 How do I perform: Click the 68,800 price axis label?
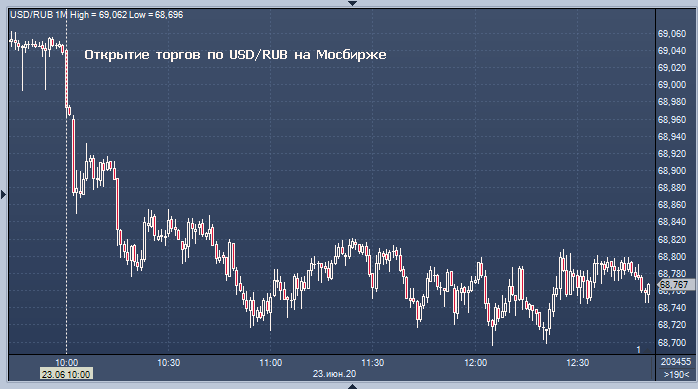click(x=672, y=257)
